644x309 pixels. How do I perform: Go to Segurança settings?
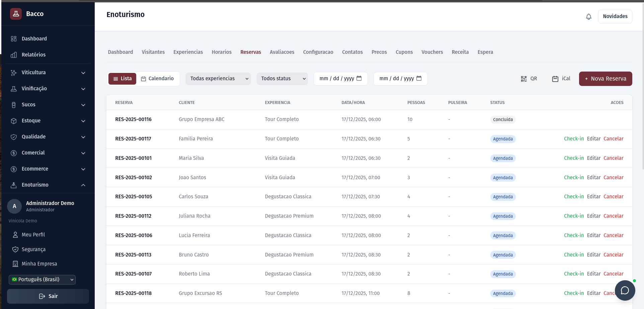(x=33, y=249)
